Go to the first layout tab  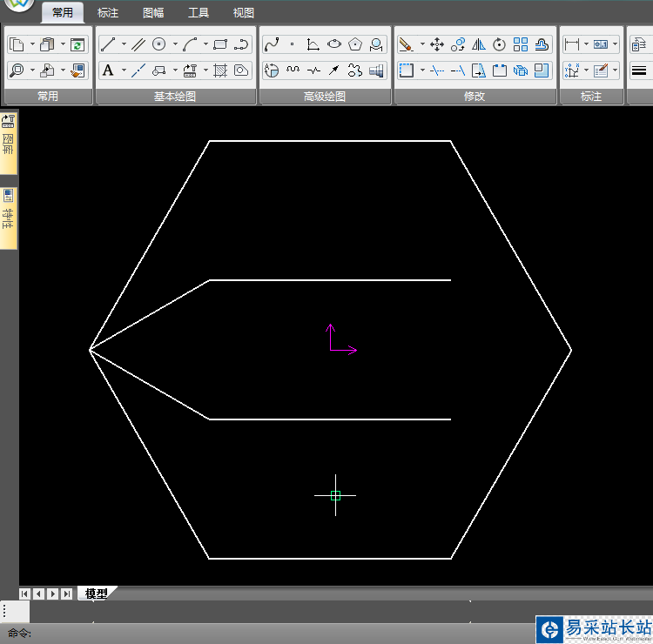(x=24, y=594)
